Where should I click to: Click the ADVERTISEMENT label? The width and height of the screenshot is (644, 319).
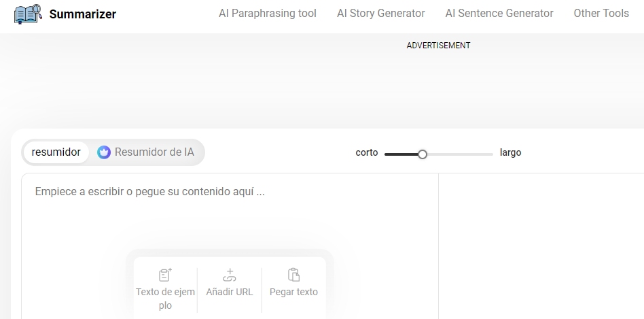pyautogui.click(x=438, y=46)
